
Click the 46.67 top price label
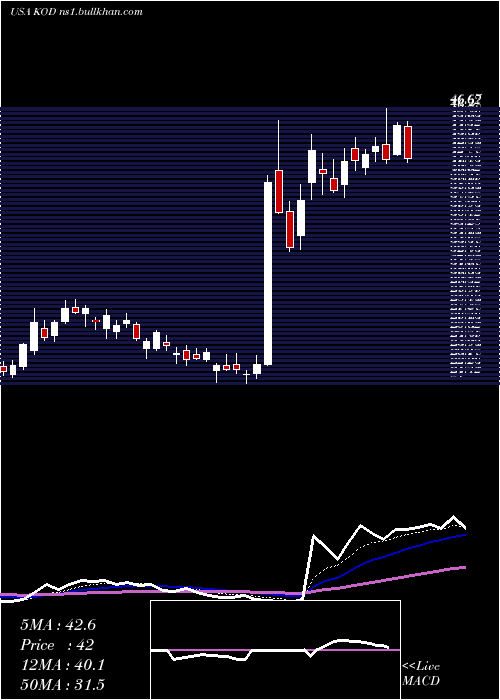[x=466, y=100]
